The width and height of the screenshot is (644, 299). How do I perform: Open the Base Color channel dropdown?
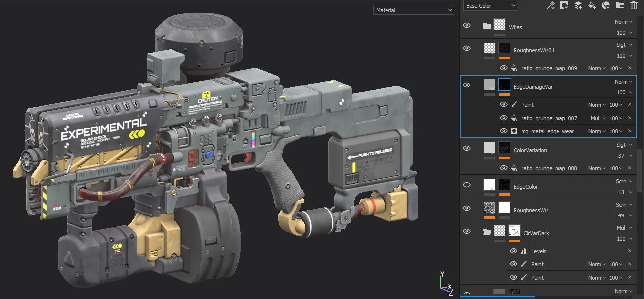pos(490,6)
